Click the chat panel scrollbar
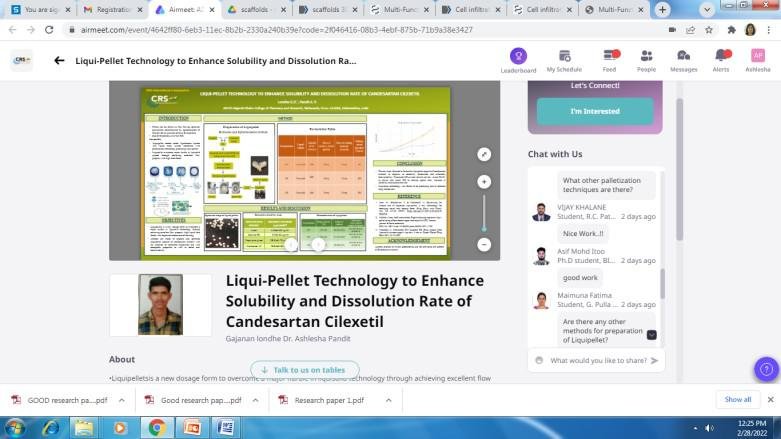 coord(662,284)
